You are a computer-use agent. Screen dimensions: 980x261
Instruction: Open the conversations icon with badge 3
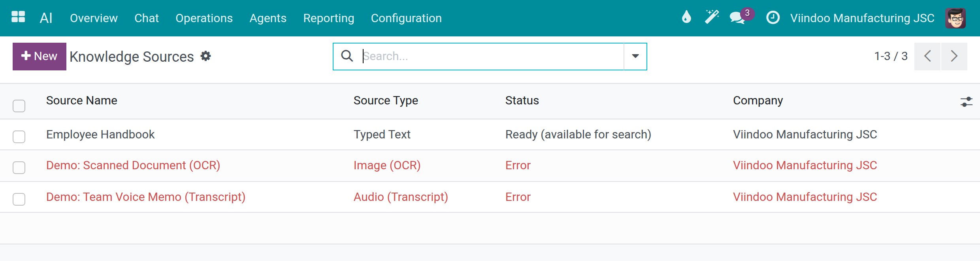coord(741,17)
